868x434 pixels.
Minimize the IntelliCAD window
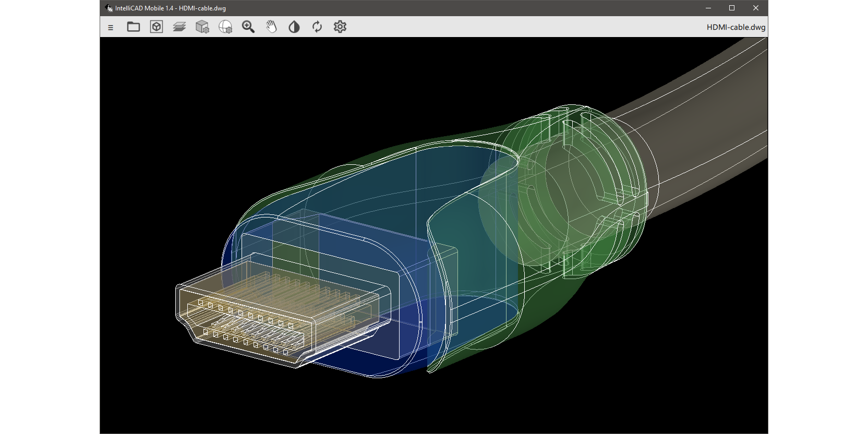tap(708, 8)
